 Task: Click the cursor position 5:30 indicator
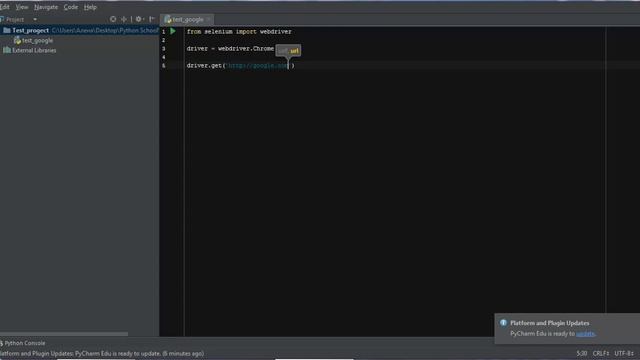(x=582, y=353)
